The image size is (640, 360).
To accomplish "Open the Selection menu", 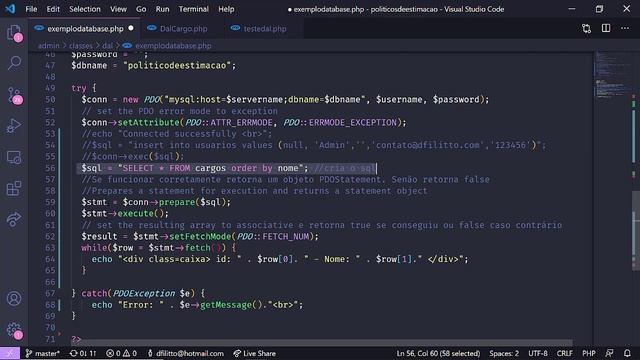I will click(x=84, y=9).
